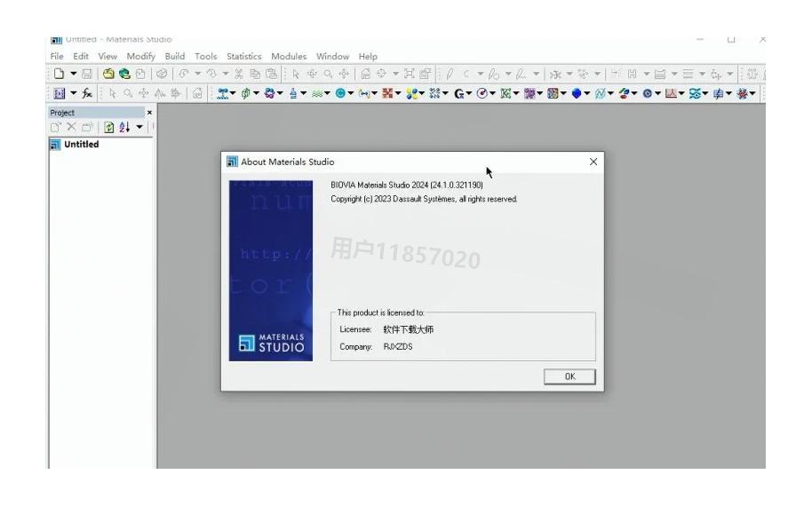Image resolution: width=812 pixels, height=506 pixels.
Task: Expand dropdown arrow beside blue sphere module
Action: point(351,93)
